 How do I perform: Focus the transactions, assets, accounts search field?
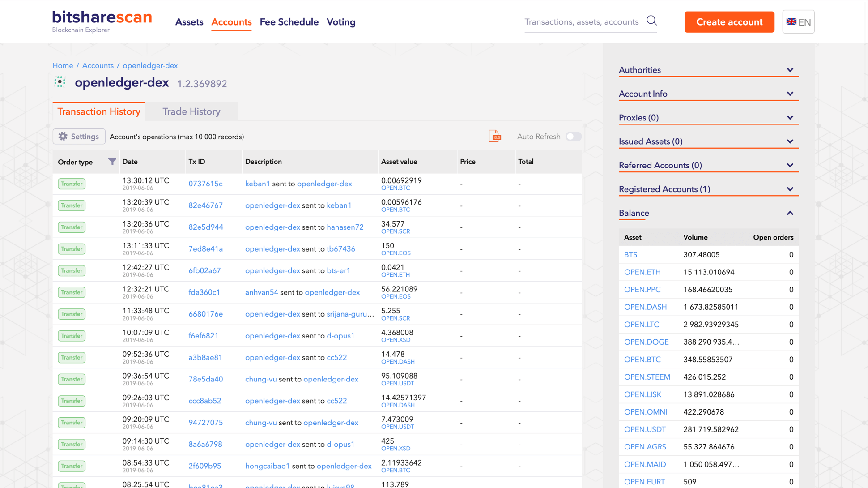coord(581,22)
